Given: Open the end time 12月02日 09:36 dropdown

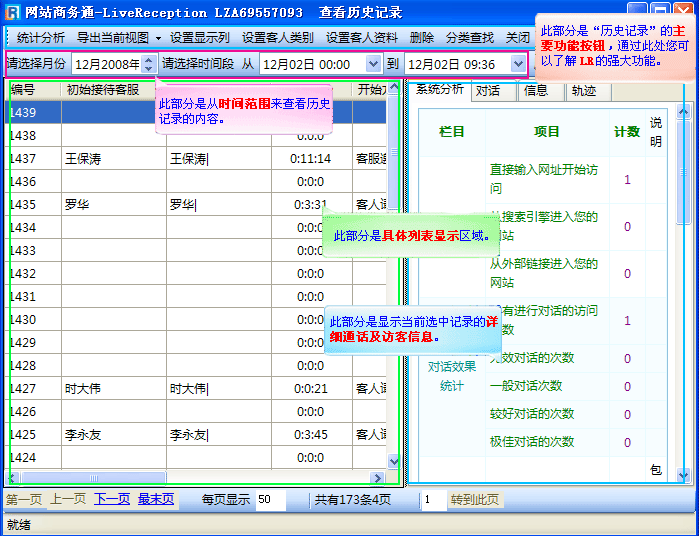Looking at the screenshot, I should click(x=517, y=64).
